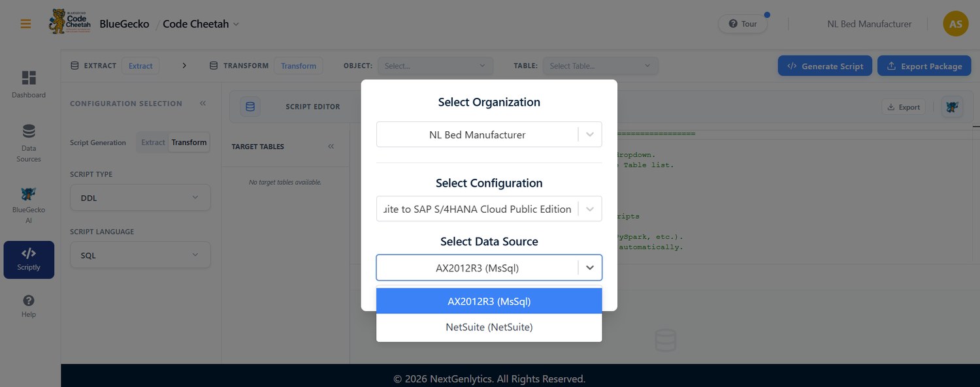Click the Data Source dropdown chevron
The image size is (980, 387).
(x=590, y=268)
